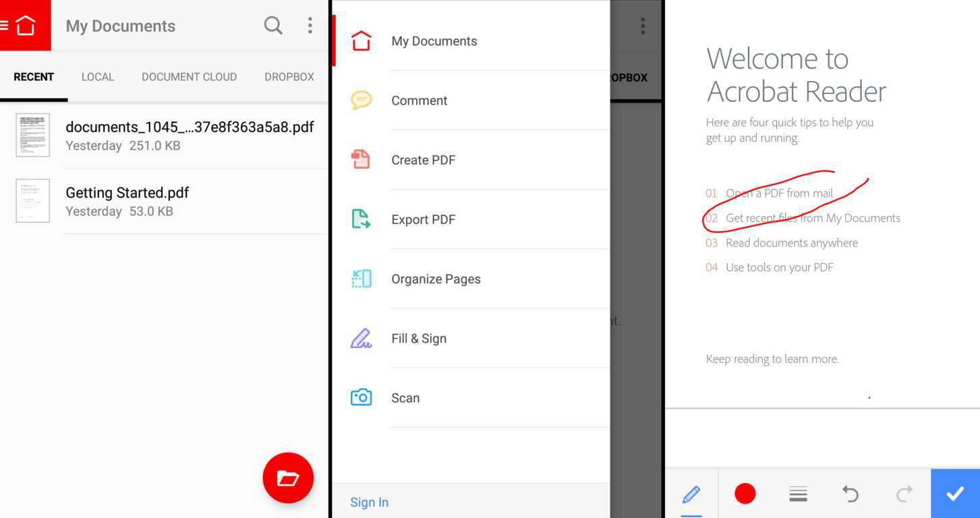Screen dimensions: 980x518
Task: Tap 'Read documents anywhere' tip
Action: (x=792, y=243)
